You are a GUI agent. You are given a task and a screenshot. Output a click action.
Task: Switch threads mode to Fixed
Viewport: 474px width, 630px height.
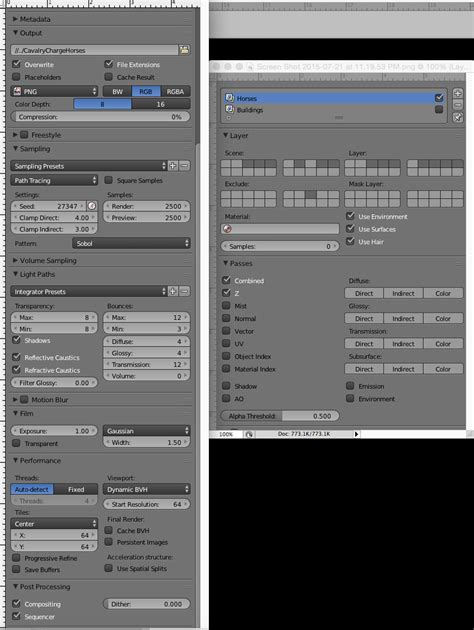76,489
